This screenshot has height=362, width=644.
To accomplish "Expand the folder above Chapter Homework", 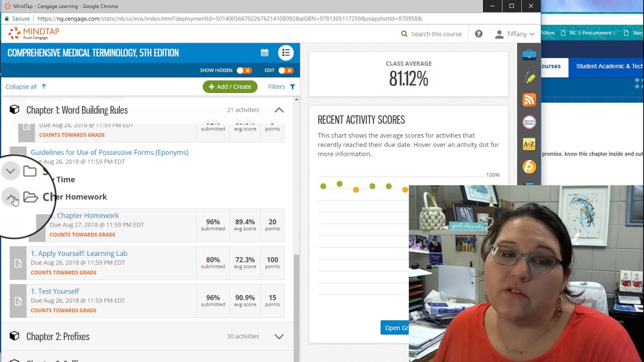I will pyautogui.click(x=10, y=171).
